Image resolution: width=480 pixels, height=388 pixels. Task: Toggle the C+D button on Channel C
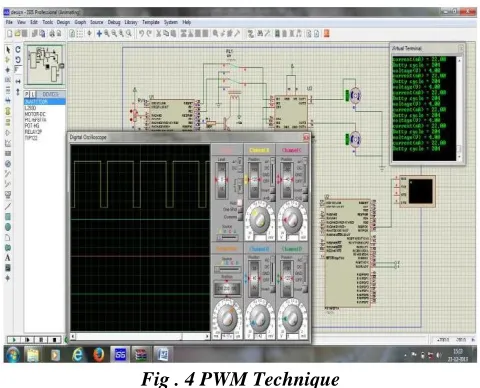(x=305, y=198)
